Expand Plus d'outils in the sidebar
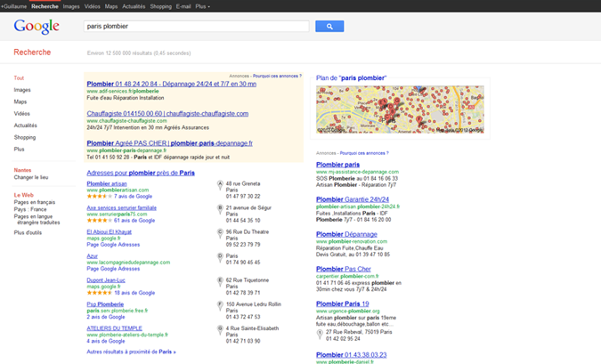The height and width of the screenshot is (364, 601). [x=28, y=232]
